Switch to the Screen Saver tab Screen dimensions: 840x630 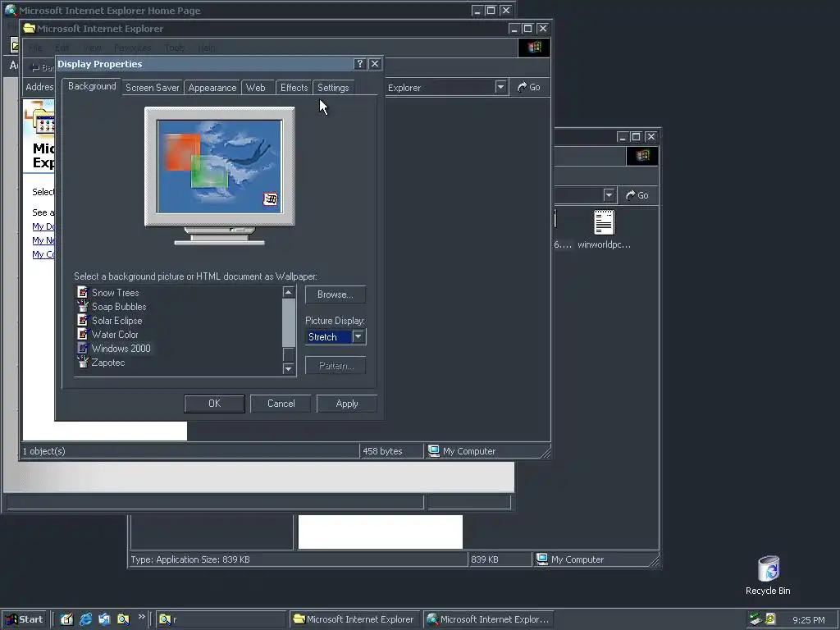[x=152, y=88]
